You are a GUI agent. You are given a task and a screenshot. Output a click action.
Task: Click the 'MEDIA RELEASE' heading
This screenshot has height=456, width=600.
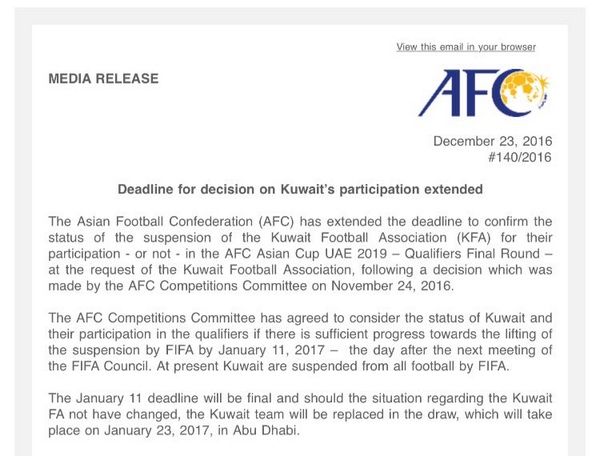(103, 79)
